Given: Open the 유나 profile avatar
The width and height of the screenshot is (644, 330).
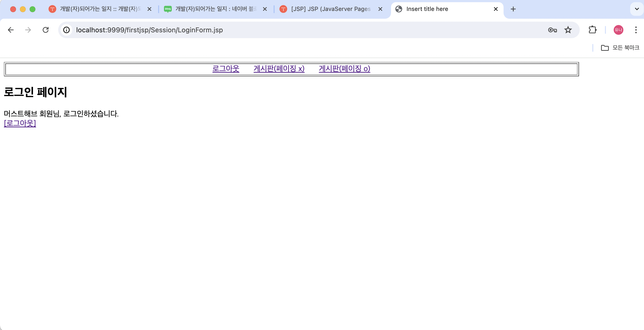Looking at the screenshot, I should (x=618, y=30).
